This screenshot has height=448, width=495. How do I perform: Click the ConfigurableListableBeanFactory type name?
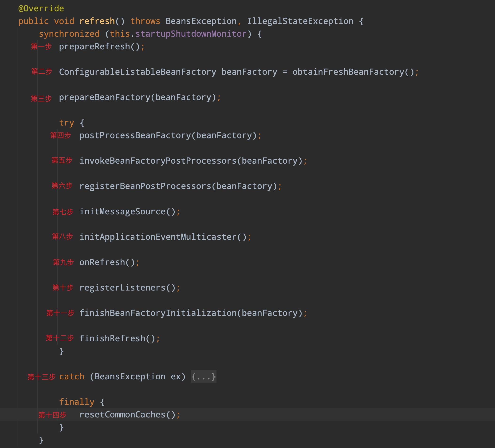tap(137, 72)
